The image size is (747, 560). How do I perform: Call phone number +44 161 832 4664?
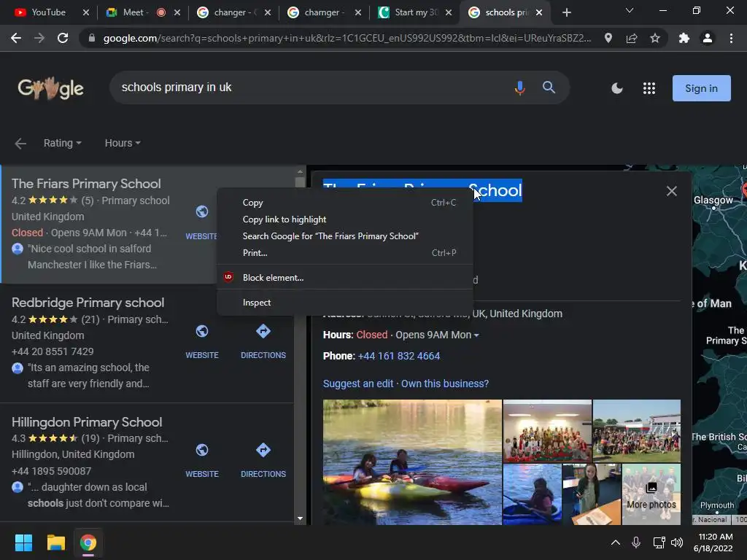(399, 356)
